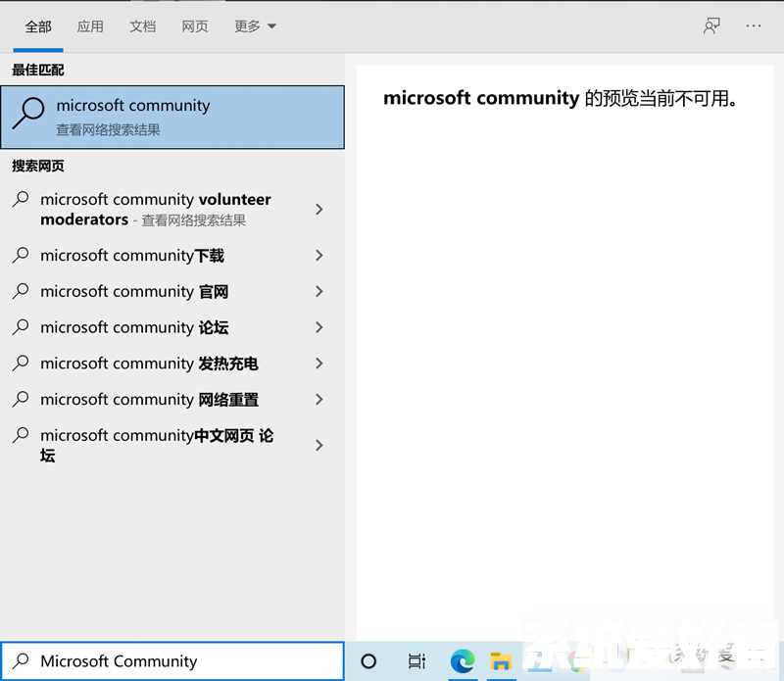Click search icon beside 'microsoft community 论坛'
Screen dimensions: 784x681
pos(21,327)
